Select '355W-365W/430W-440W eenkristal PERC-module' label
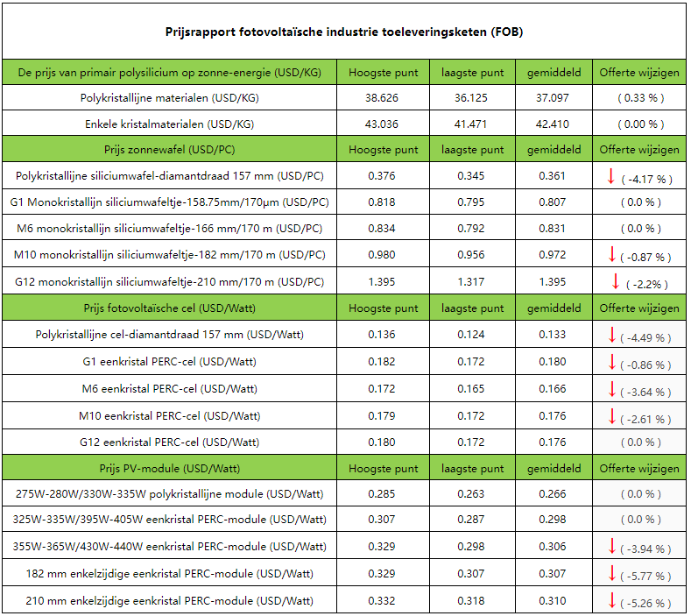 [x=170, y=547]
